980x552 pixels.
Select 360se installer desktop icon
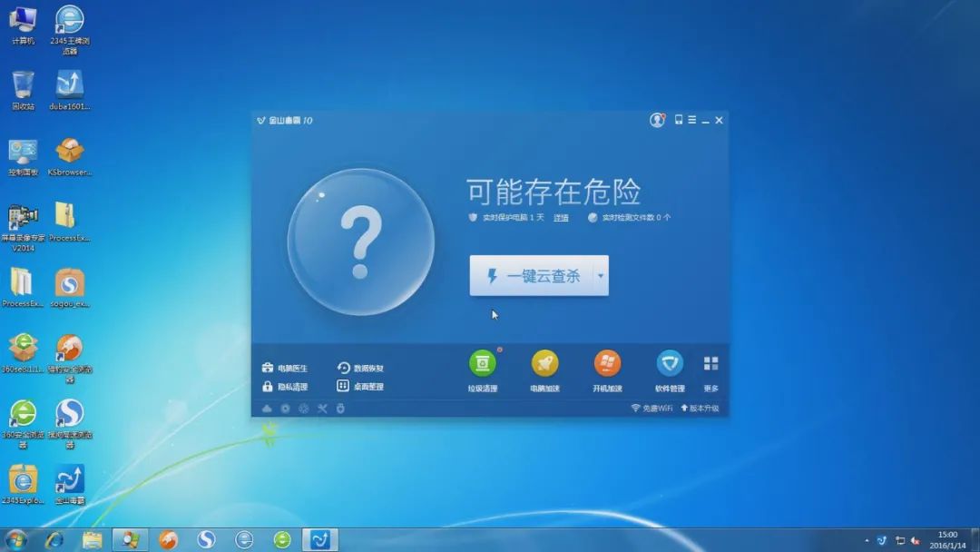[x=23, y=354]
